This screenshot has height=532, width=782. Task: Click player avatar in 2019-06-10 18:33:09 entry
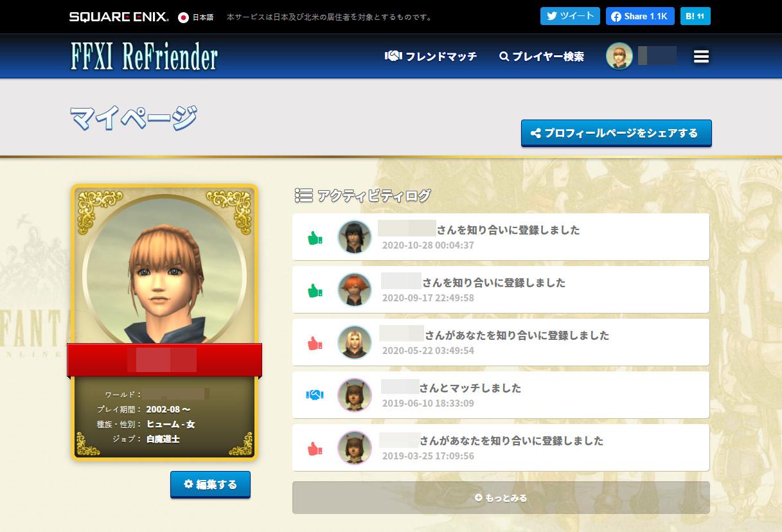[355, 395]
